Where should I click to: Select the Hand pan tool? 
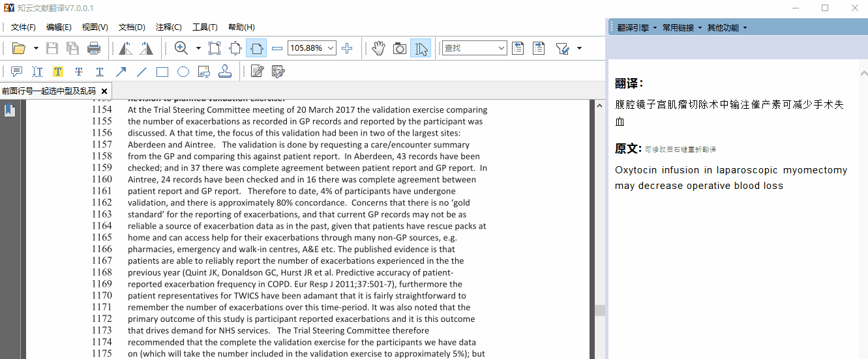click(x=378, y=48)
